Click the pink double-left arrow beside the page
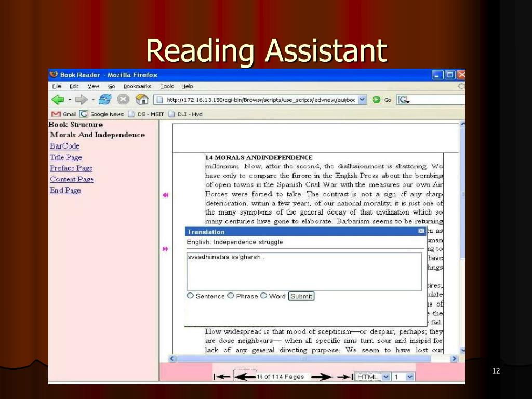Viewport: 532px width, 399px height. pyautogui.click(x=166, y=195)
